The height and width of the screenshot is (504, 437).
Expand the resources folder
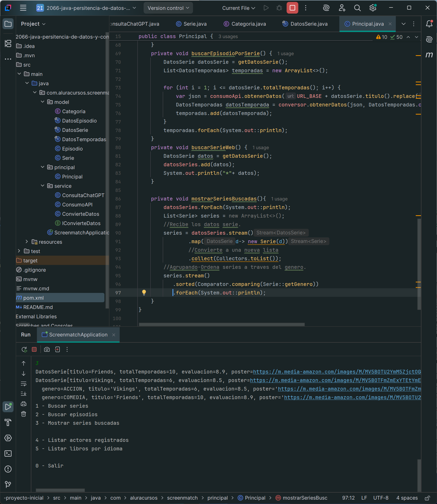pyautogui.click(x=27, y=242)
